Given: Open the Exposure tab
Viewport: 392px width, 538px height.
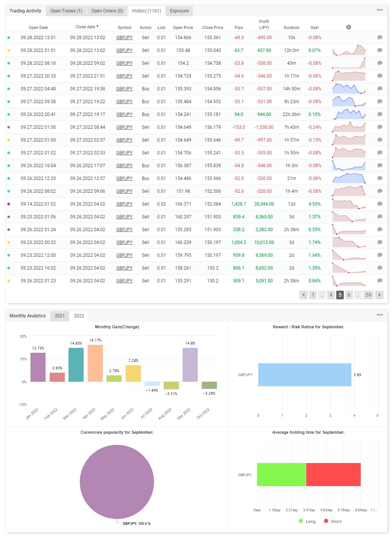Looking at the screenshot, I should [x=179, y=11].
